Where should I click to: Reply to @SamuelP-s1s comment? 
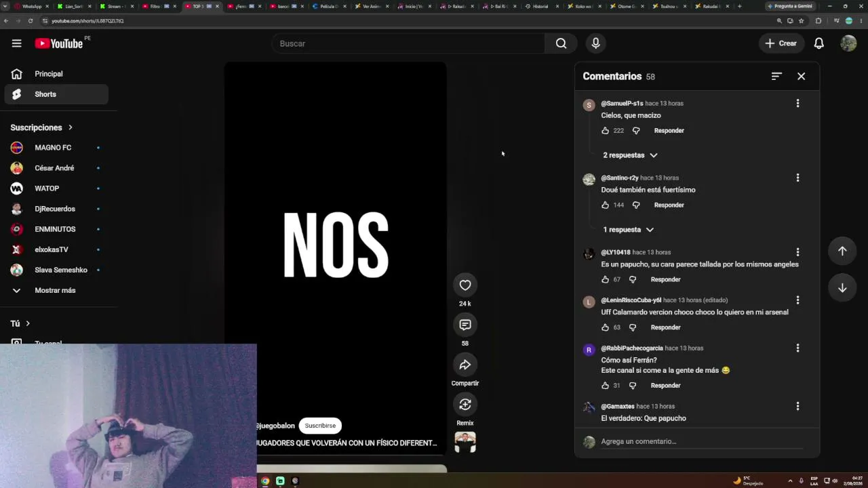(x=669, y=131)
